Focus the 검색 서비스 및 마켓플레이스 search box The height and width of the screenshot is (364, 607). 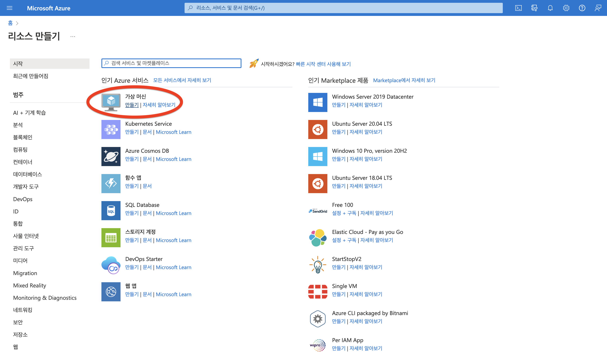point(171,63)
